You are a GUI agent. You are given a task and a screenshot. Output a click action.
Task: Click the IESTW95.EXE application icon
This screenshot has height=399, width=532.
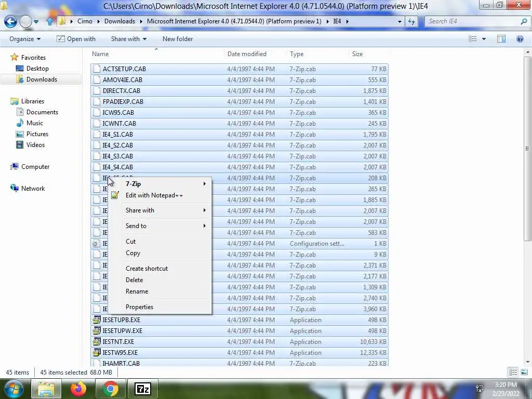click(x=97, y=352)
